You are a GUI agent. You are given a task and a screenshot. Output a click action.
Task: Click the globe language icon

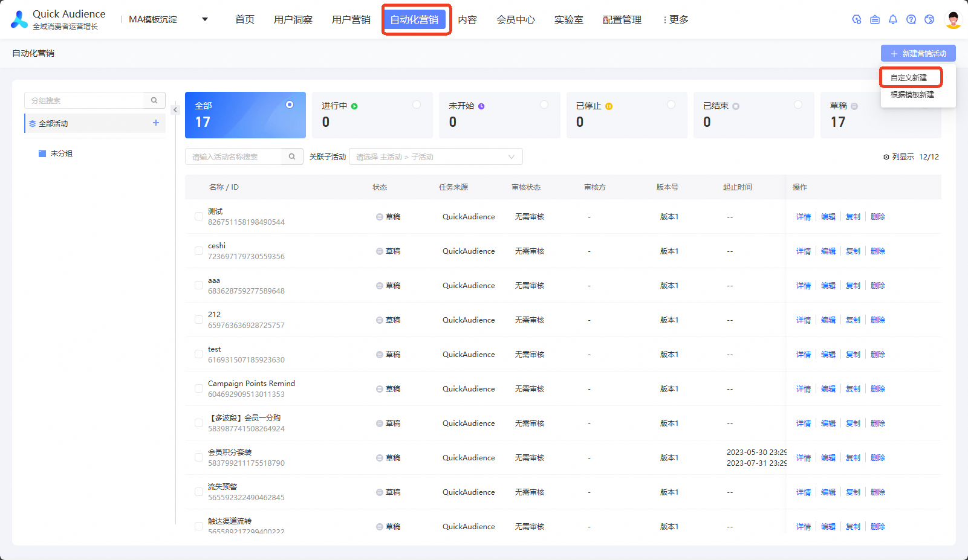(929, 20)
